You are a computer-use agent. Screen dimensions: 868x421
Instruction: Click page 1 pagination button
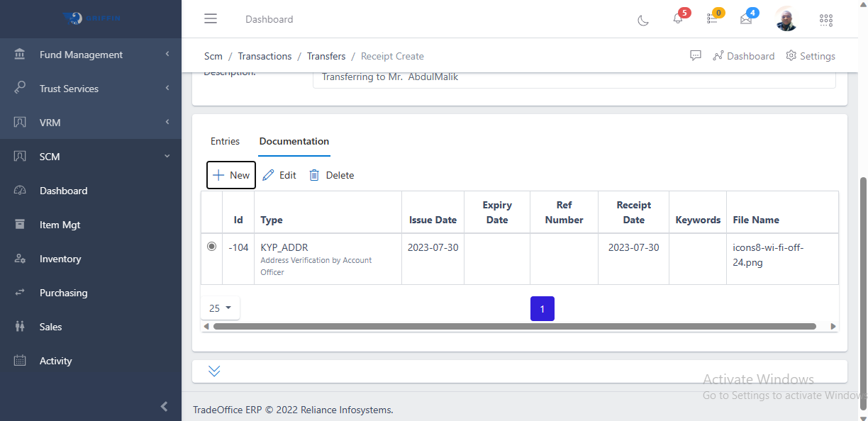[542, 309]
